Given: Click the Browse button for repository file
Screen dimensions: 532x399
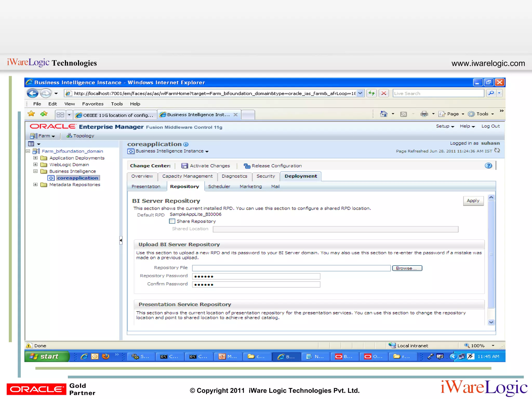Looking at the screenshot, I should (407, 268).
